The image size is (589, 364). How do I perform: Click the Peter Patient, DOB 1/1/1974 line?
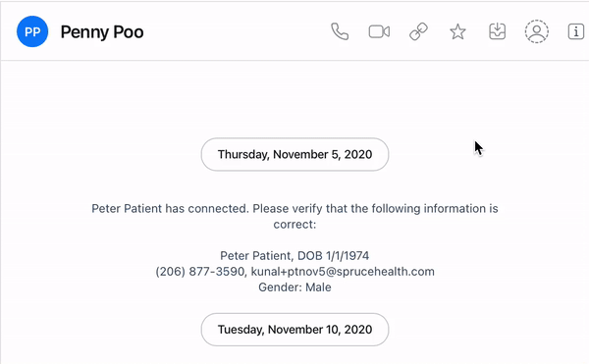[294, 255]
